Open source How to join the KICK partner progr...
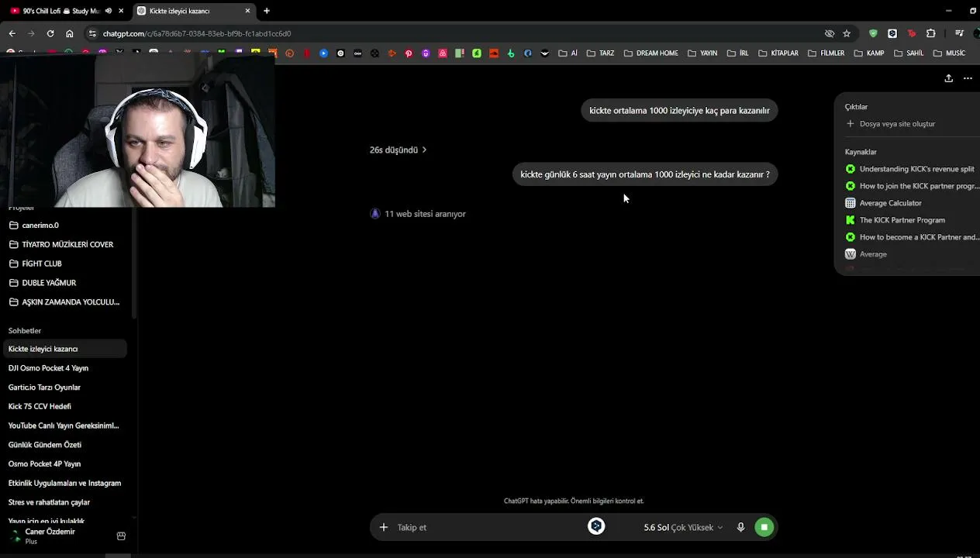This screenshot has width=980, height=558. pos(911,186)
